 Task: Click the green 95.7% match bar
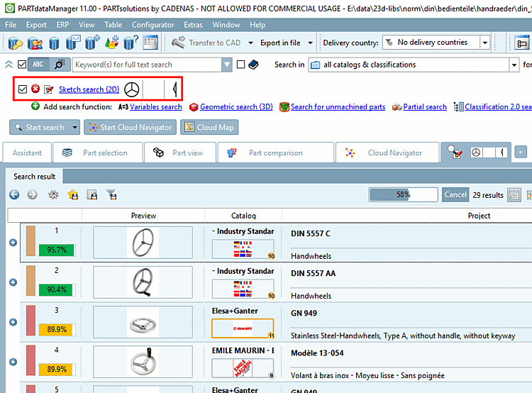pos(57,250)
